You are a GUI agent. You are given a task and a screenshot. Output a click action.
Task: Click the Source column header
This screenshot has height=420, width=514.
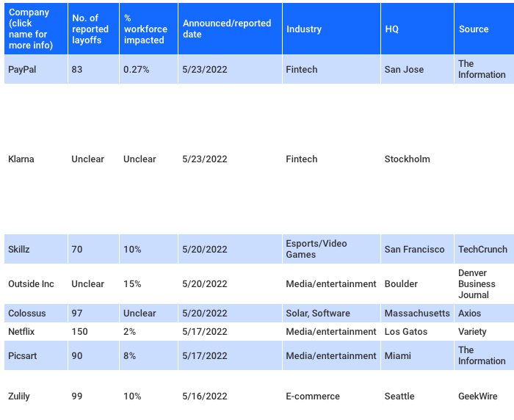pos(484,29)
